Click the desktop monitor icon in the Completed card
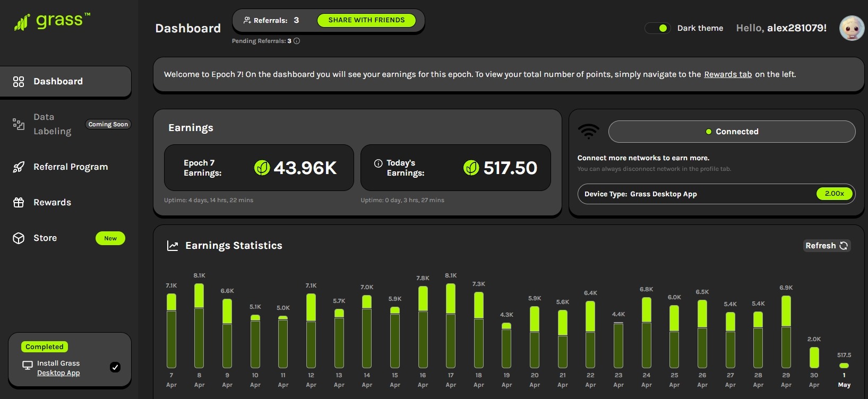The height and width of the screenshot is (399, 868). [28, 366]
